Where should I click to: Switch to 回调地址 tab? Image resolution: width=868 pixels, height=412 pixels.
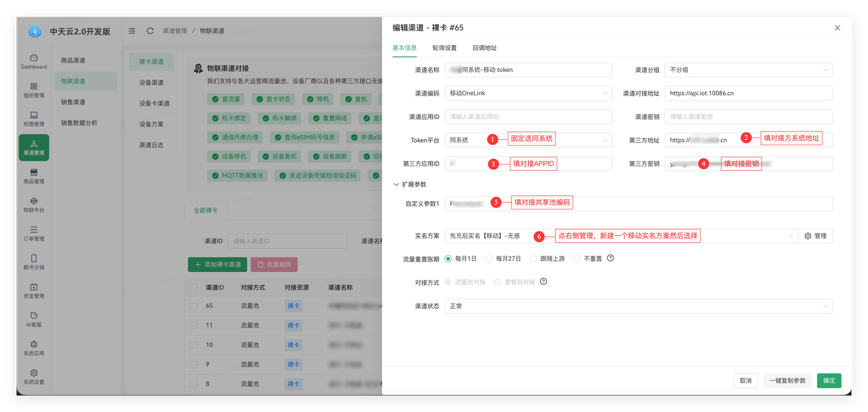(x=484, y=48)
